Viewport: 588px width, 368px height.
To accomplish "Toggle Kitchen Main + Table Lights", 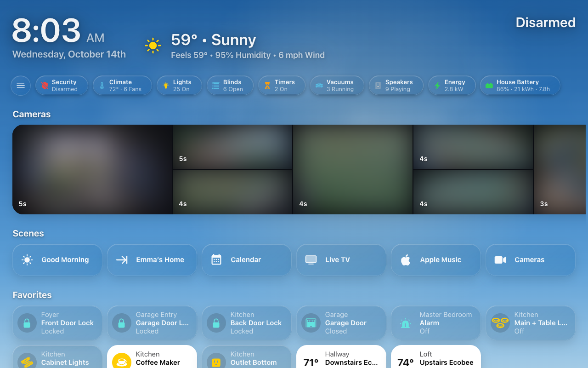I will point(531,323).
